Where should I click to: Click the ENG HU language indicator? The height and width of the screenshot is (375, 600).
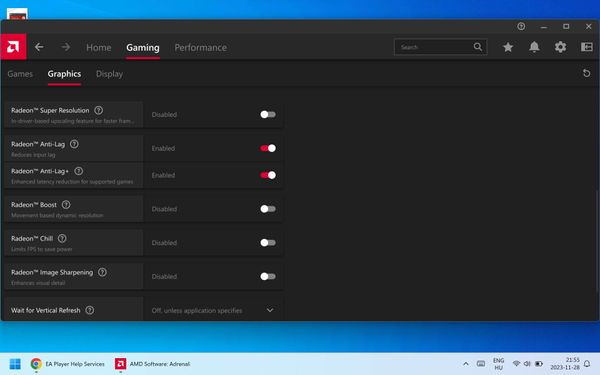click(498, 364)
